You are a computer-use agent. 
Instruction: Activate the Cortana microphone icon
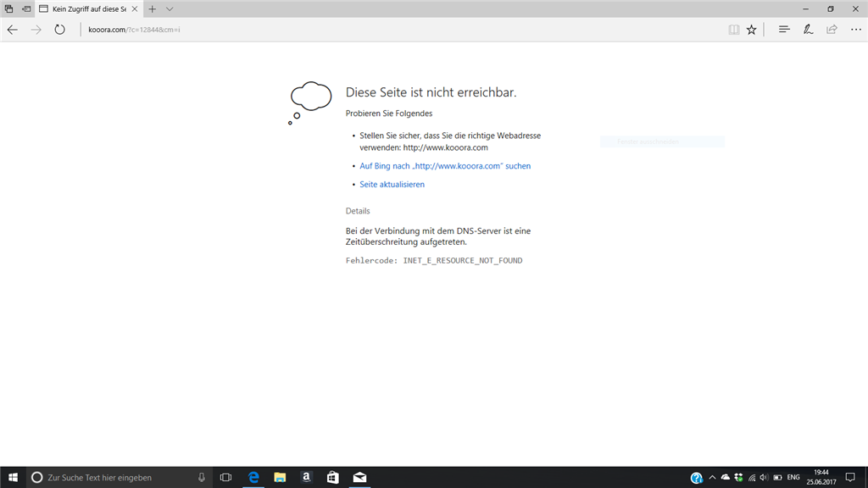pyautogui.click(x=202, y=478)
